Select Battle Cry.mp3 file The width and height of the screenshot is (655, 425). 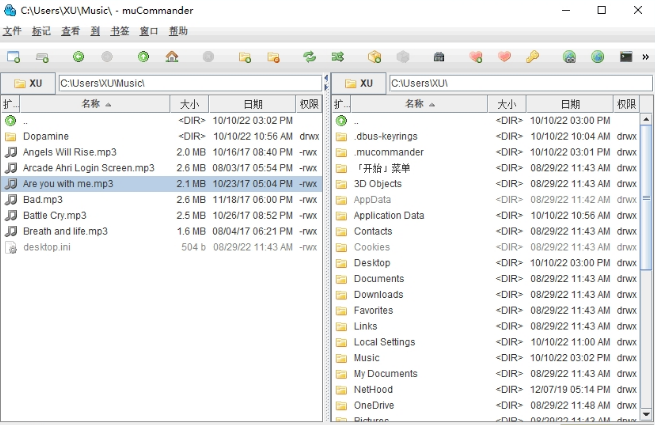point(162,216)
